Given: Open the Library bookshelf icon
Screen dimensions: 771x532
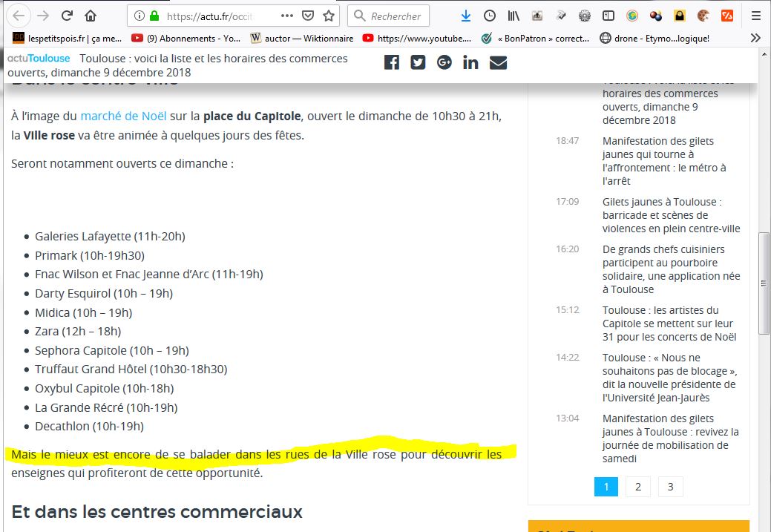Looking at the screenshot, I should point(514,16).
